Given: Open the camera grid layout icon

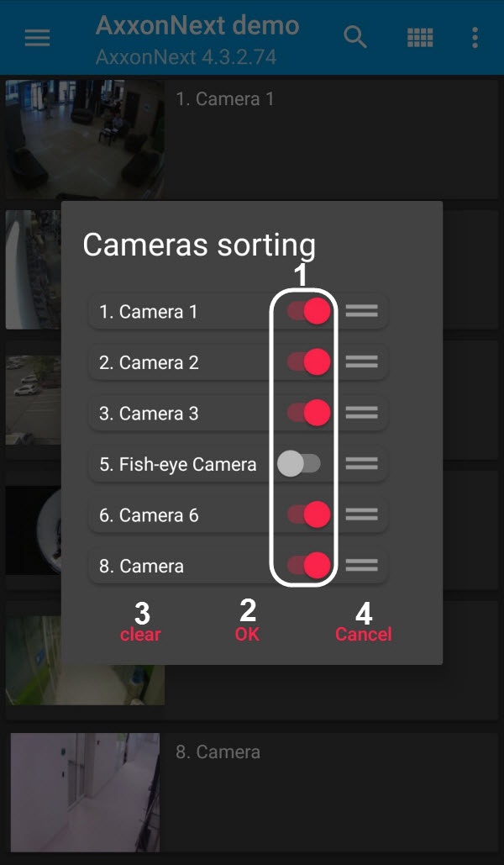Looking at the screenshot, I should pyautogui.click(x=419, y=38).
